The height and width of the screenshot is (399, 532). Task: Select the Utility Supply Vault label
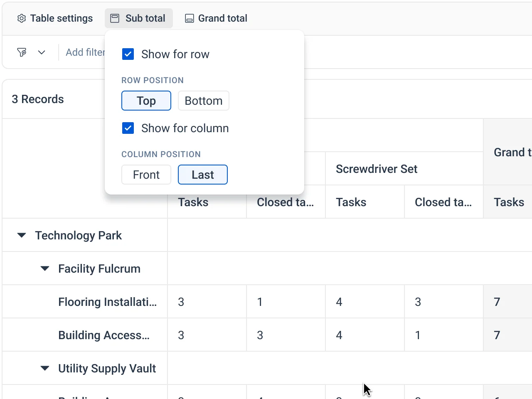click(107, 368)
